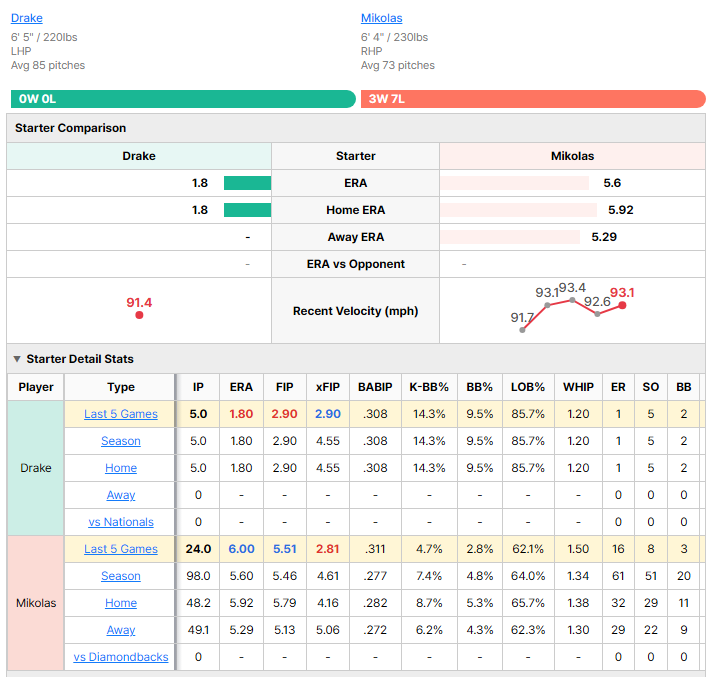Open Drake's Season stats link

(x=121, y=441)
